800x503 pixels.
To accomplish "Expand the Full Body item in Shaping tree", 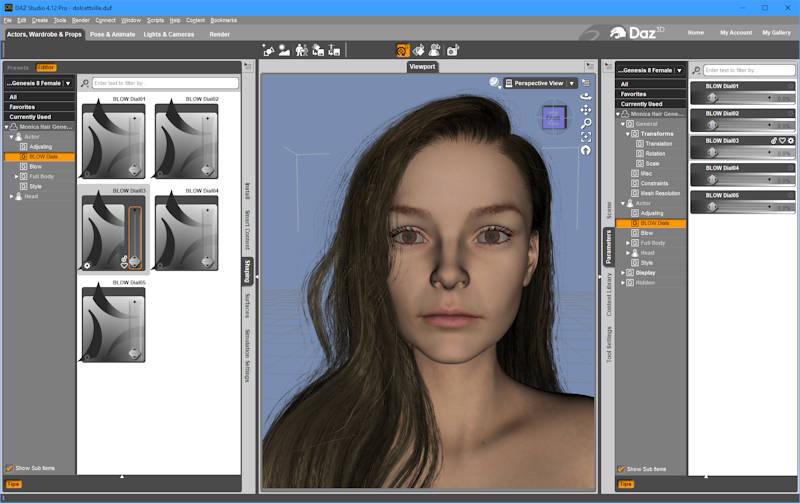I will [x=18, y=176].
